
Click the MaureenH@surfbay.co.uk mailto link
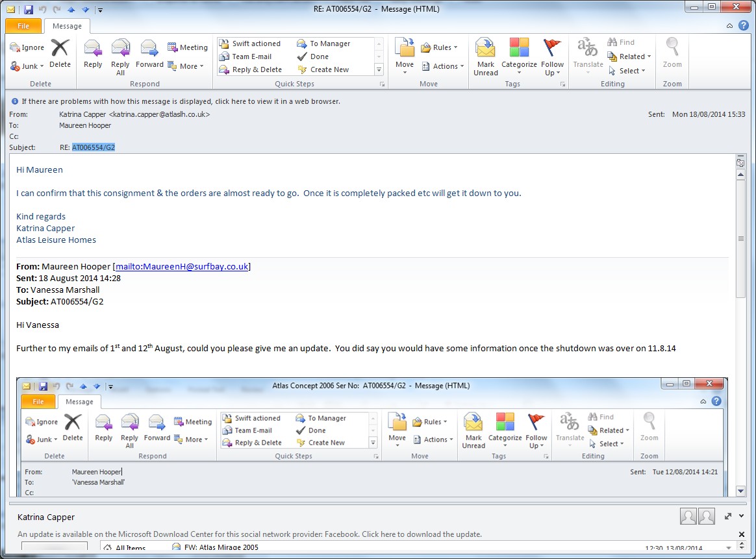181,266
